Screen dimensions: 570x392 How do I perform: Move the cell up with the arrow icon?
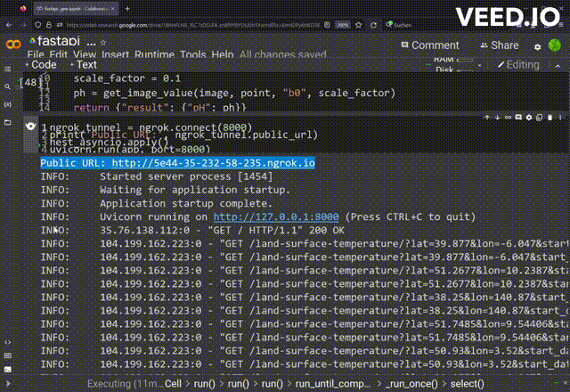coord(488,118)
